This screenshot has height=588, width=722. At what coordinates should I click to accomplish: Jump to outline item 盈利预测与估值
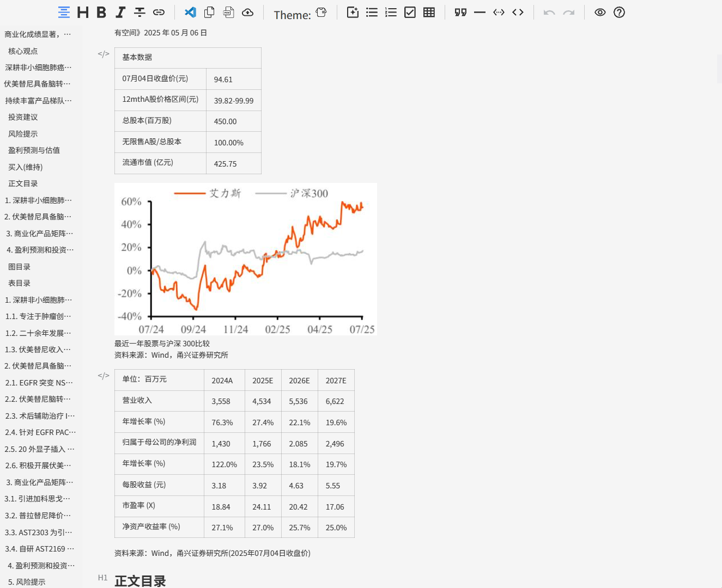[34, 150]
